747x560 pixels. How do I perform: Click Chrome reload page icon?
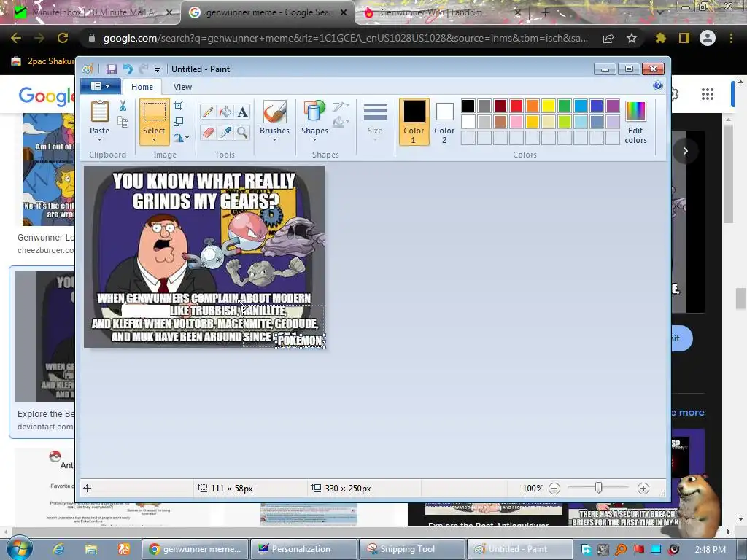pos(63,38)
